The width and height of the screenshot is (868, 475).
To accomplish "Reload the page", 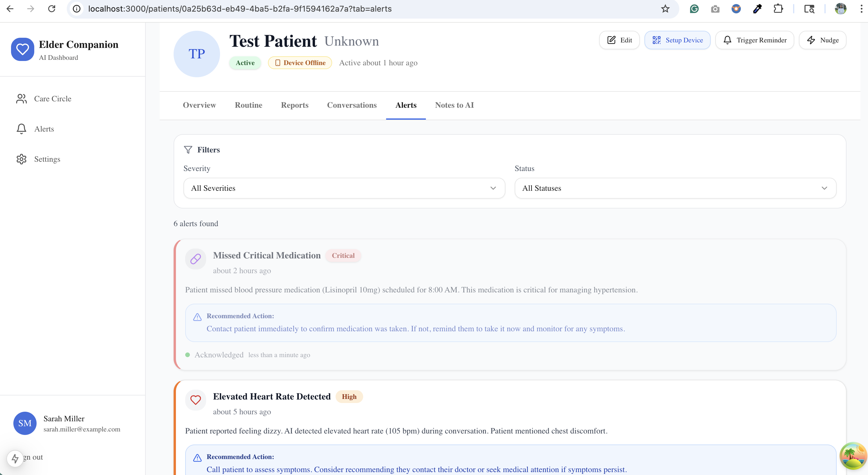I will 52,9.
